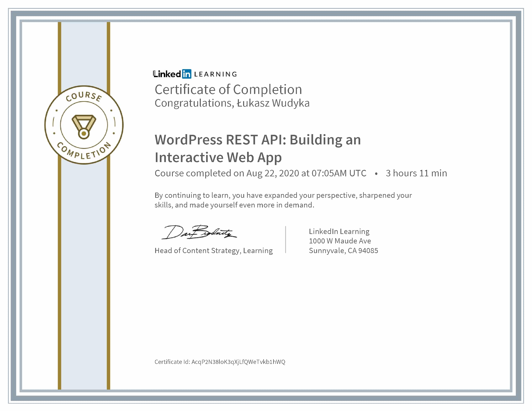532x411 pixels.
Task: Click the bullet dot before 3 hours
Action: point(376,174)
